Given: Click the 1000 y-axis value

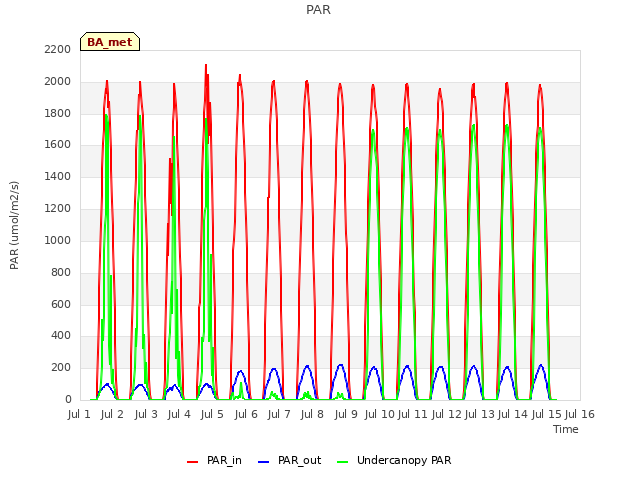Looking at the screenshot, I should tap(58, 240).
